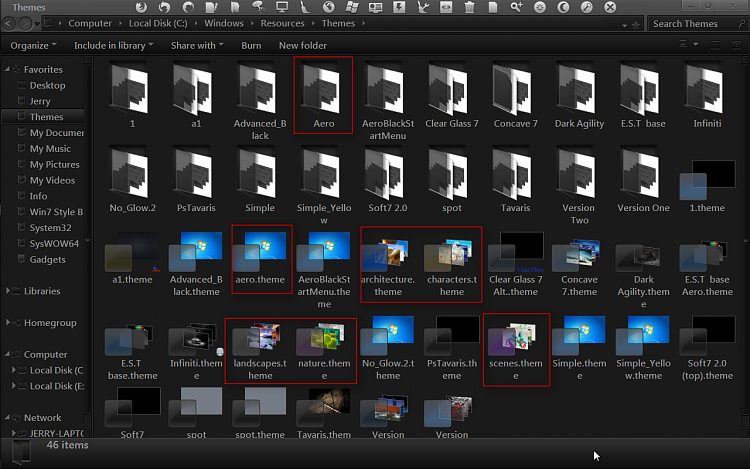750x469 pixels.
Task: Open the Organize dropdown menu
Action: pyautogui.click(x=33, y=45)
